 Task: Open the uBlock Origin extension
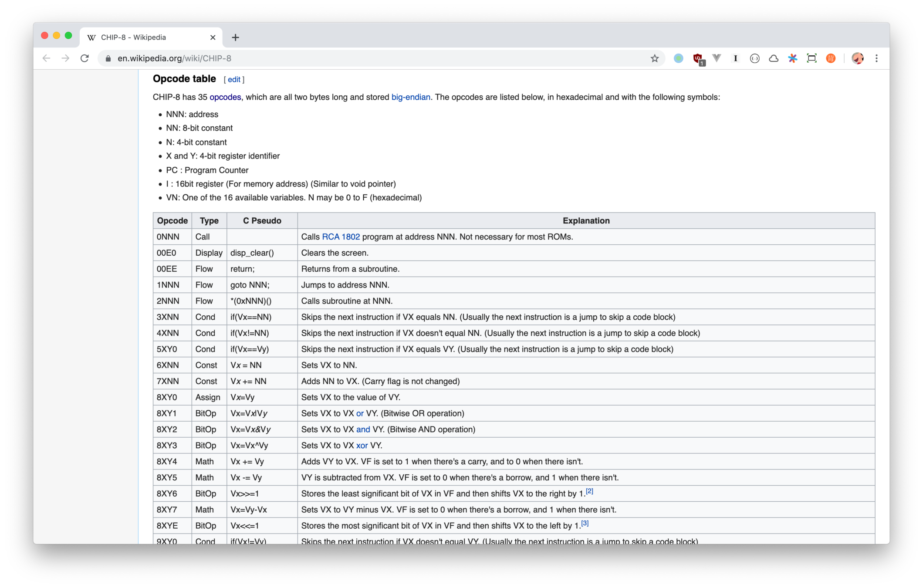(x=698, y=58)
